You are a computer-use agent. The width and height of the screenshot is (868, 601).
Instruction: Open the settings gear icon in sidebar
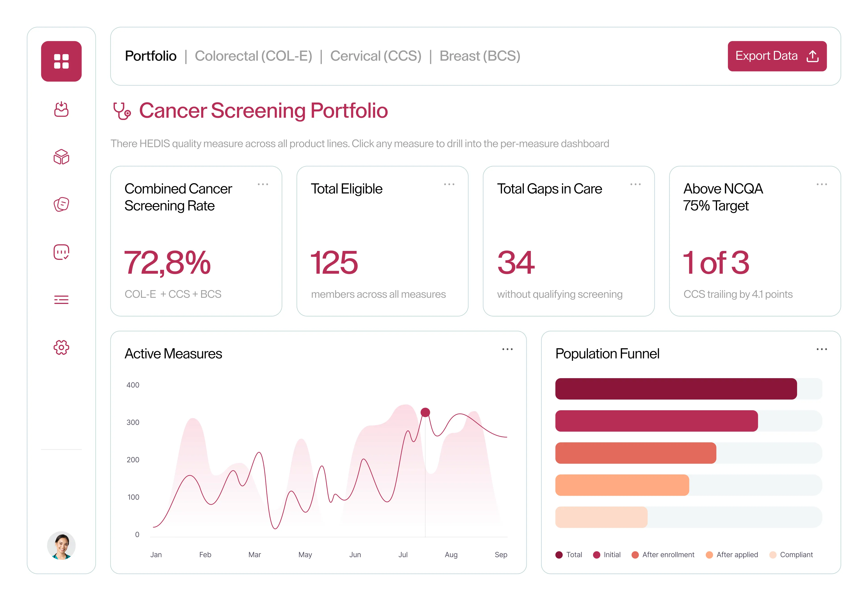click(x=61, y=347)
